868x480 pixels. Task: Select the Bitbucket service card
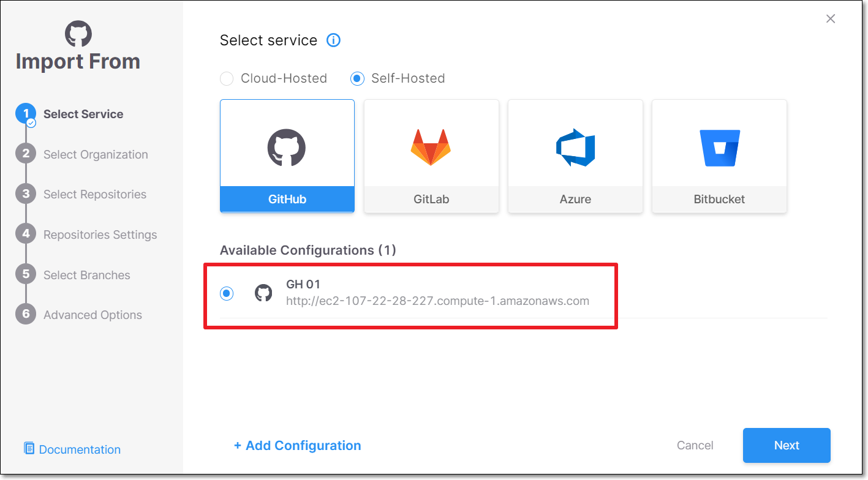(719, 156)
